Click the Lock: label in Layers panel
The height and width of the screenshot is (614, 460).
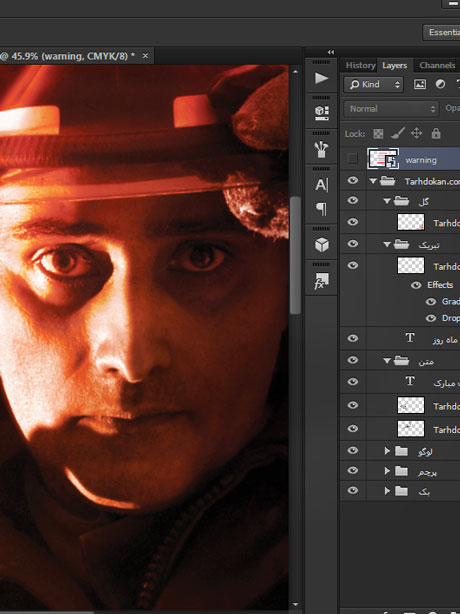pyautogui.click(x=355, y=134)
